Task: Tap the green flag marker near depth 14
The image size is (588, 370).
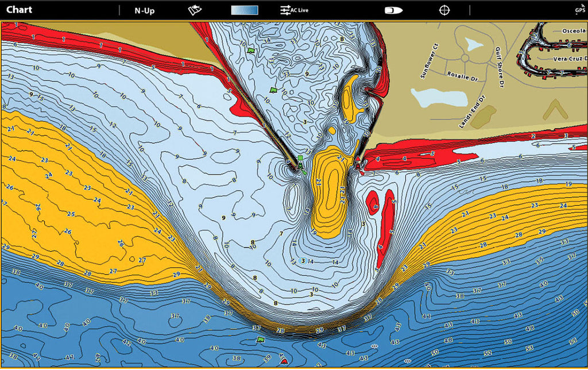Action: [251, 51]
